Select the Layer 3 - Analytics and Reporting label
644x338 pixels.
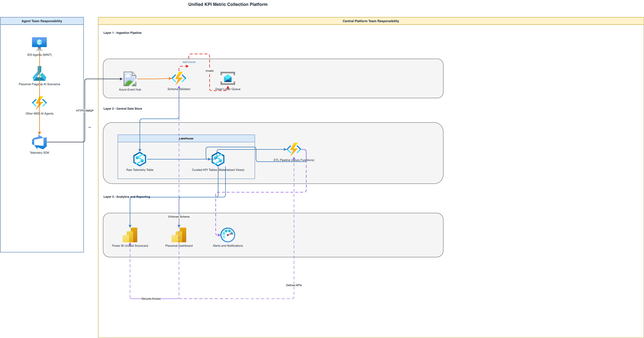click(x=127, y=197)
